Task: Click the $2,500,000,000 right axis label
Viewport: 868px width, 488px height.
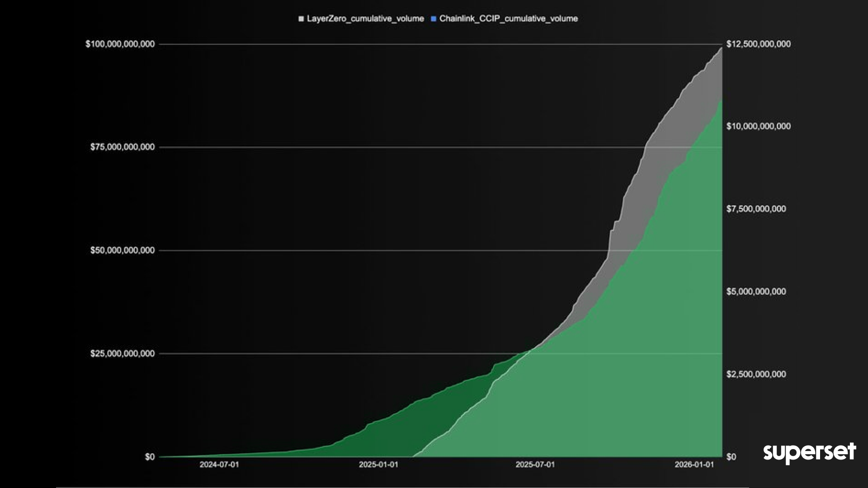Action: (x=756, y=375)
